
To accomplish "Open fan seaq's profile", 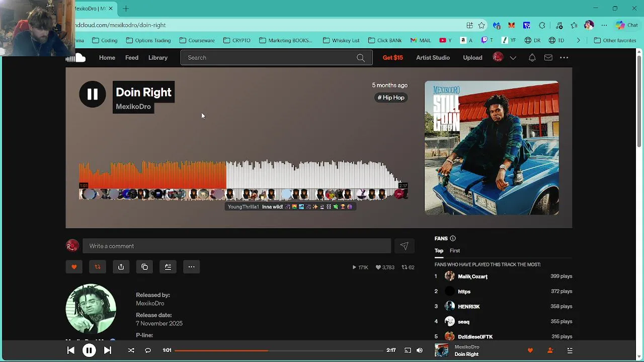I will 463,321.
